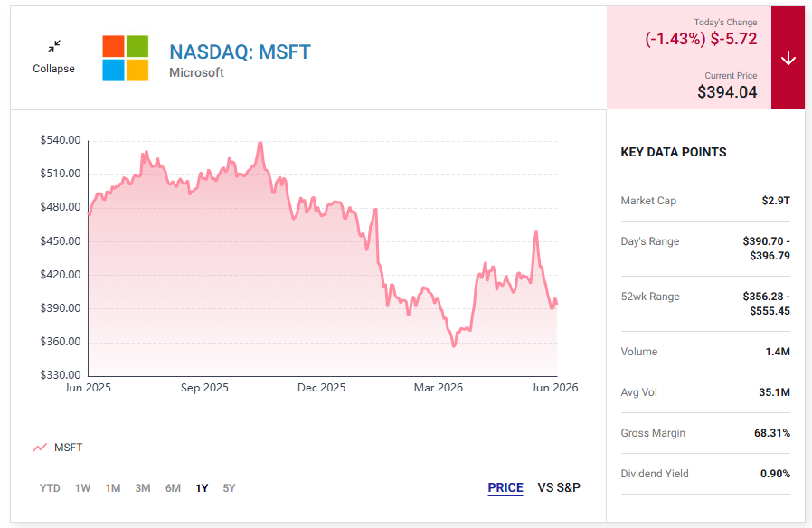
Task: Click the chart peak near $540
Action: pos(260,143)
